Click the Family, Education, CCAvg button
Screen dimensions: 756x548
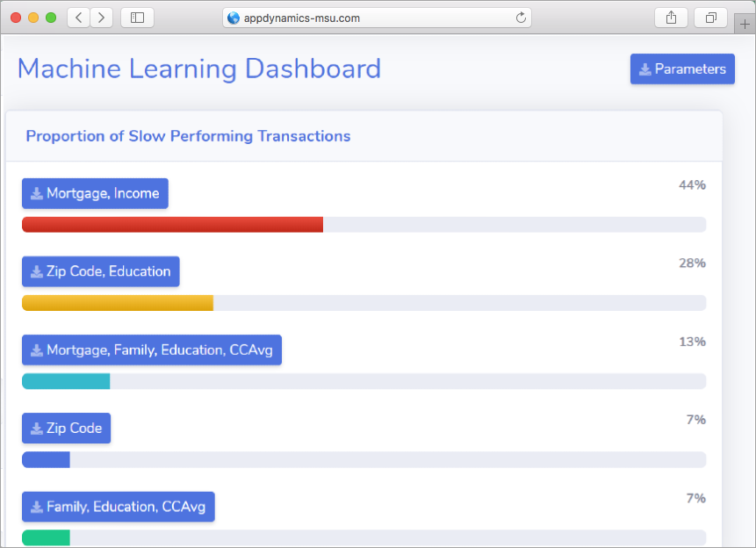pyautogui.click(x=119, y=507)
